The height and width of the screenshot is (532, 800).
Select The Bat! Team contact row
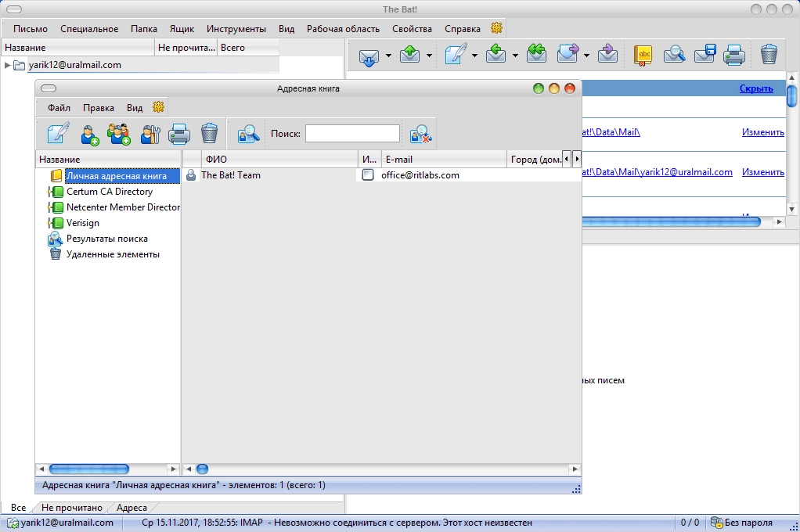coord(382,175)
